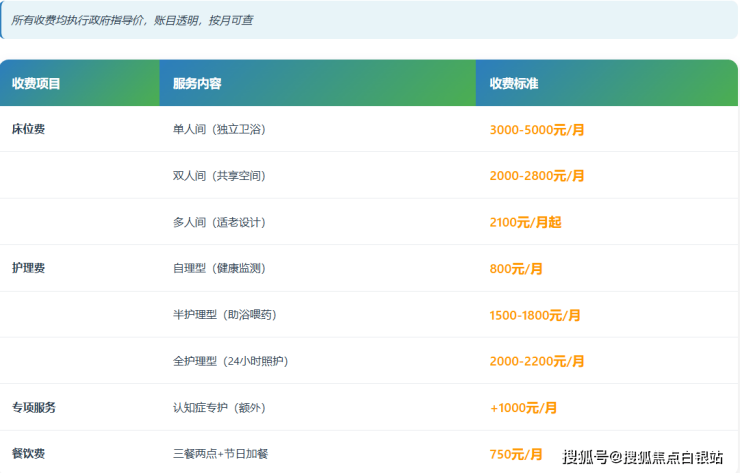Click 多人间（适老设计）service entry
740x473 pixels.
point(219,222)
